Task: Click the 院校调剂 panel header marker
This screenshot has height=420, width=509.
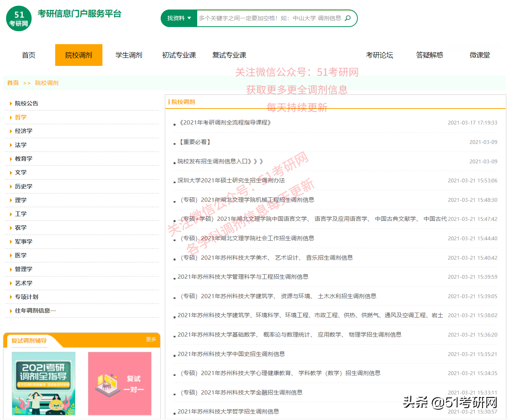Action: point(169,102)
